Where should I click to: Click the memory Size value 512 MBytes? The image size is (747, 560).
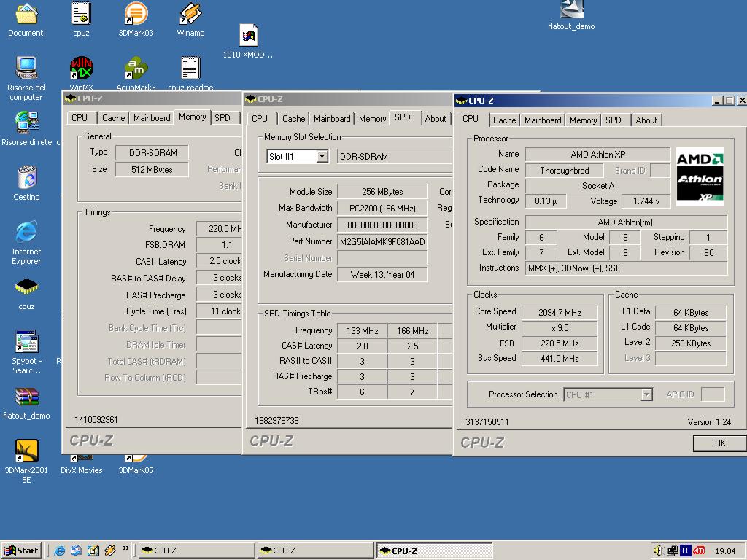[152, 169]
